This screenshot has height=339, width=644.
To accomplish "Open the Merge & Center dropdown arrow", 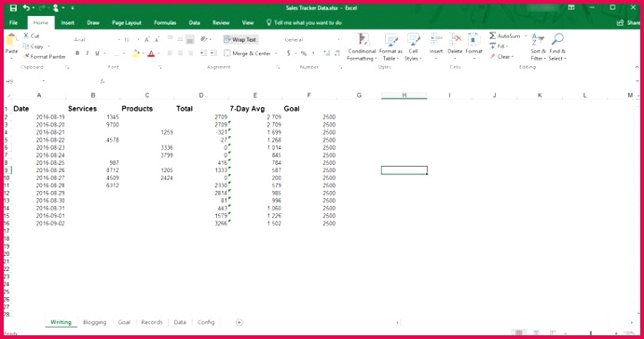I will click(276, 53).
